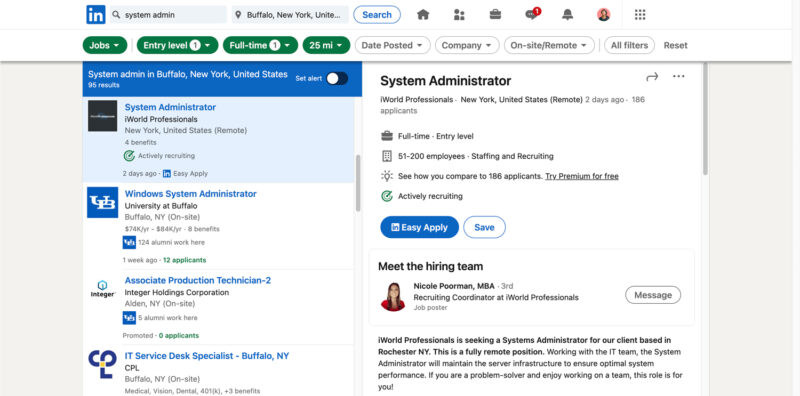Click the Integer Holdings logo
The height and width of the screenshot is (396, 800).
[x=103, y=289]
